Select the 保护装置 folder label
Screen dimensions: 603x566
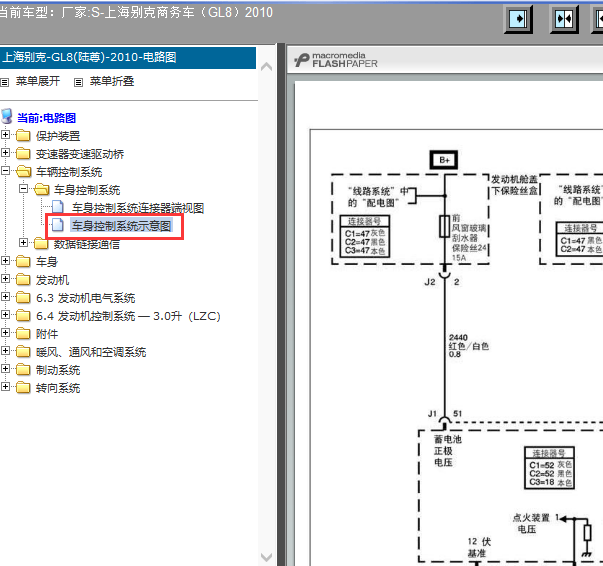coord(58,136)
